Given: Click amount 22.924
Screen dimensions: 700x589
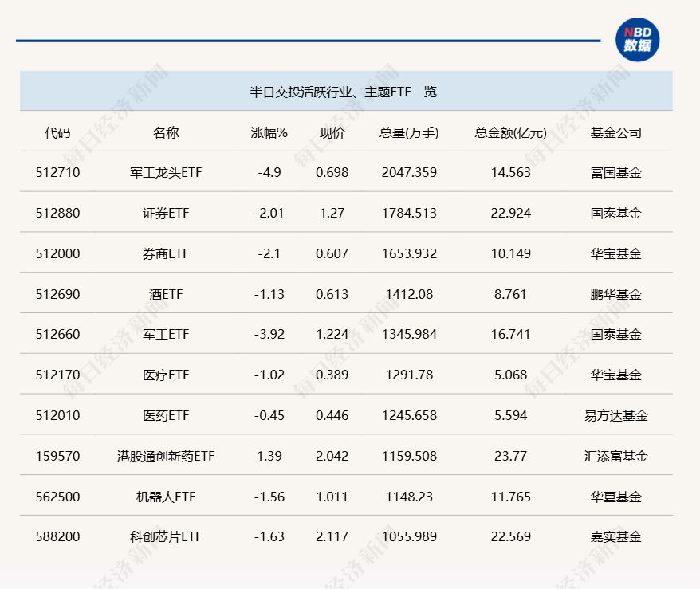Looking at the screenshot, I should [x=511, y=213].
